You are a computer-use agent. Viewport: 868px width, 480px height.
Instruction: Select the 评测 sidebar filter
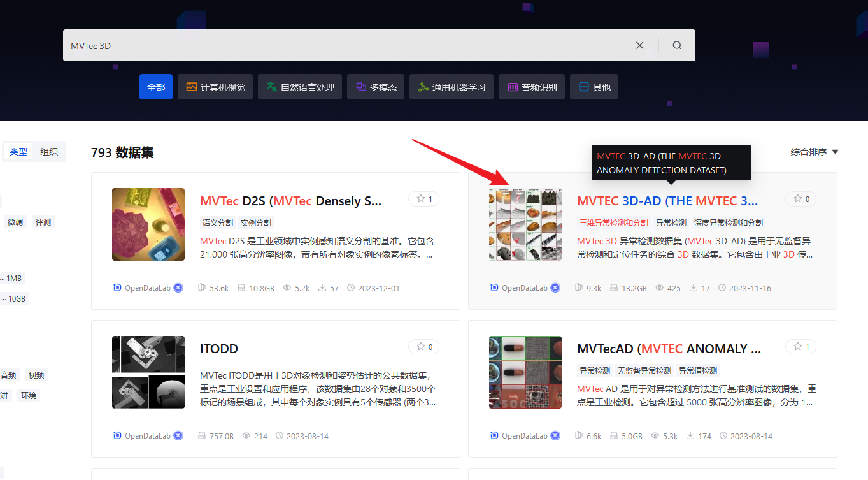point(43,222)
